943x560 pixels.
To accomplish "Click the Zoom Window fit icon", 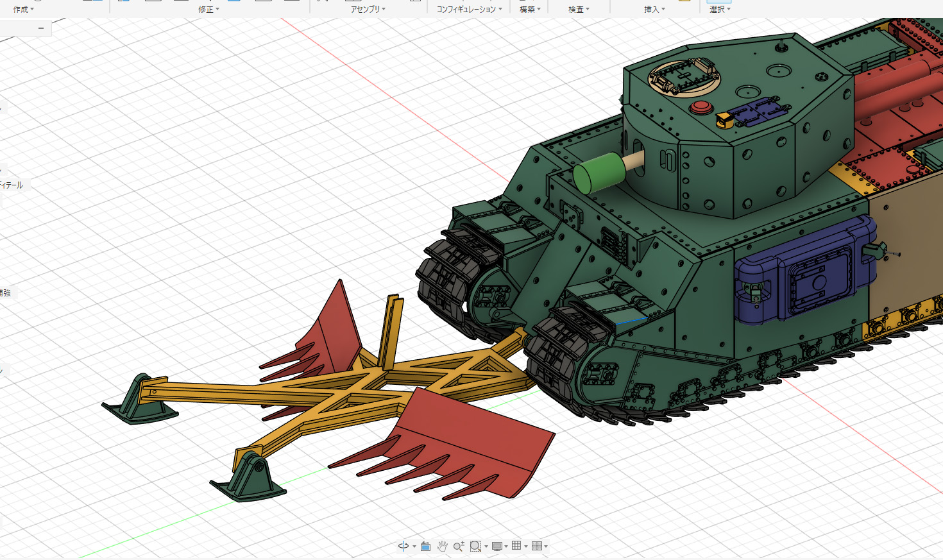I will coord(475,546).
